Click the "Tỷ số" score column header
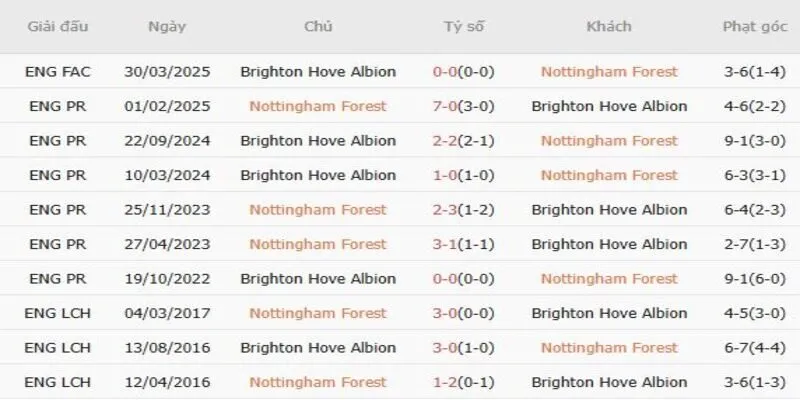The width and height of the screenshot is (800, 400). pos(464,27)
